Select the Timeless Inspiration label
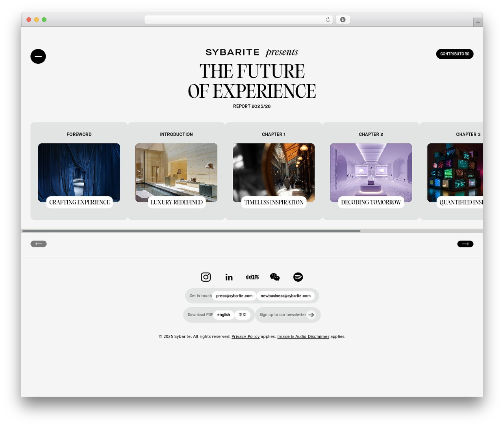 tap(274, 202)
